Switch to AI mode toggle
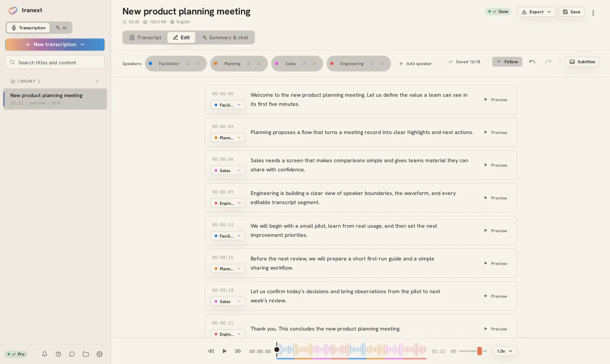 pos(61,28)
